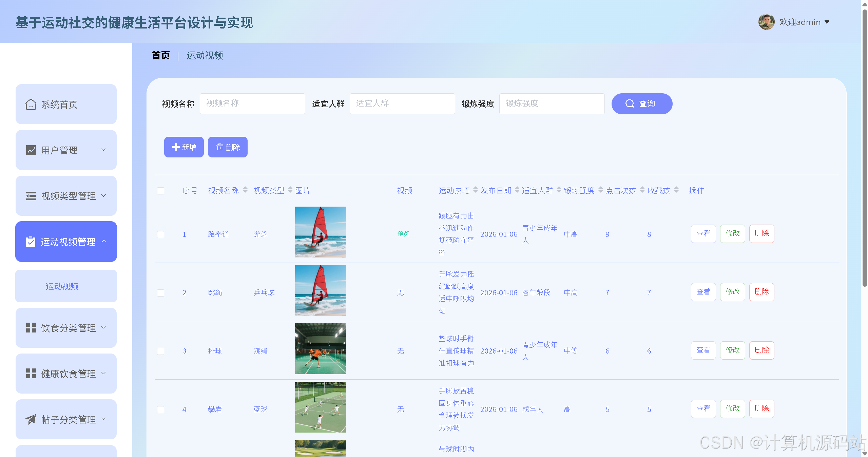Click the magnifier icon in the 查询 button

[630, 103]
